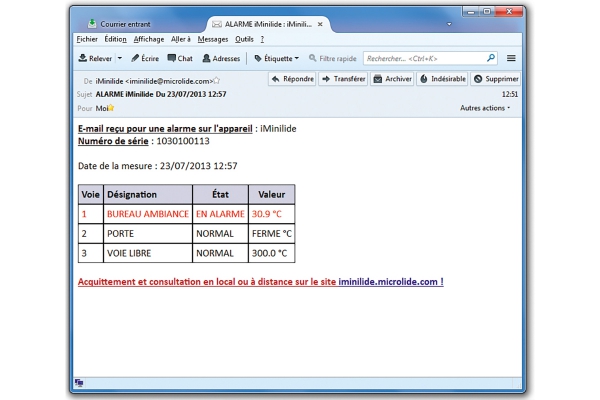The image size is (600, 400).
Task: Click the online status icon in status bar
Action: click(x=79, y=382)
